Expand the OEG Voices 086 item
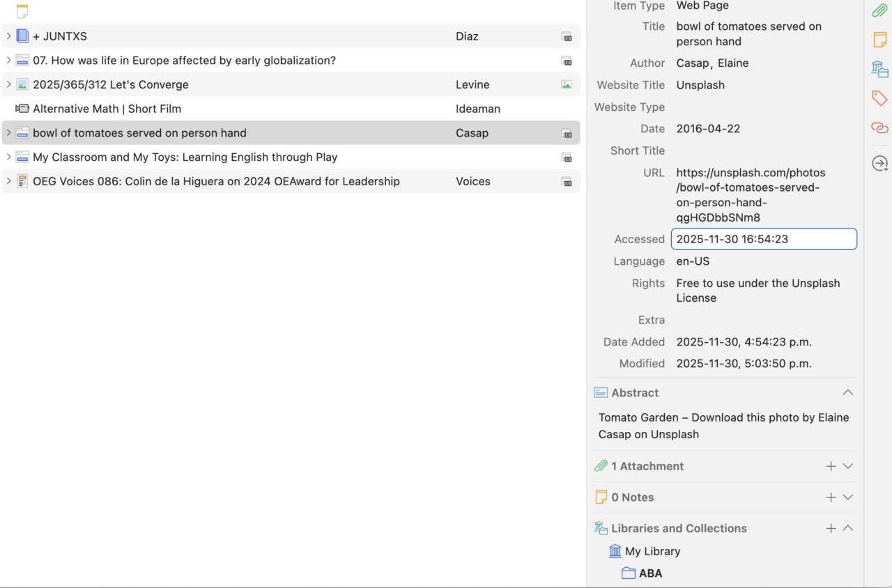892x588 pixels. pyautogui.click(x=8, y=181)
